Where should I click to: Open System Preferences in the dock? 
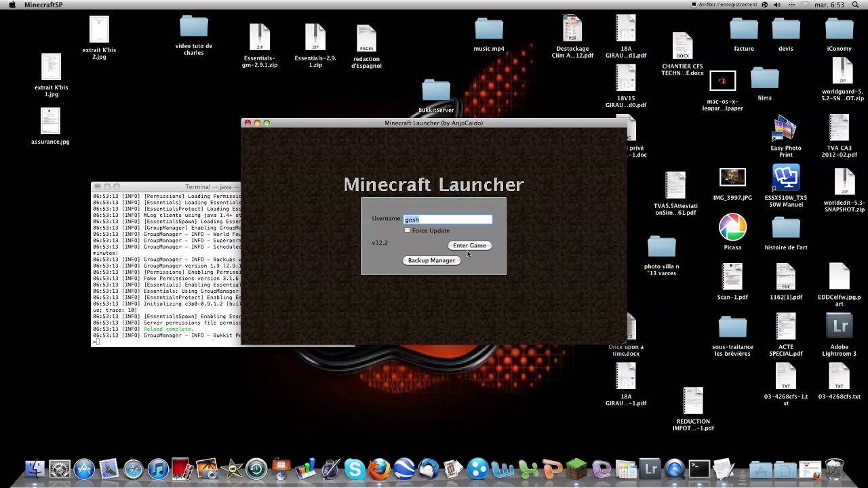60,469
